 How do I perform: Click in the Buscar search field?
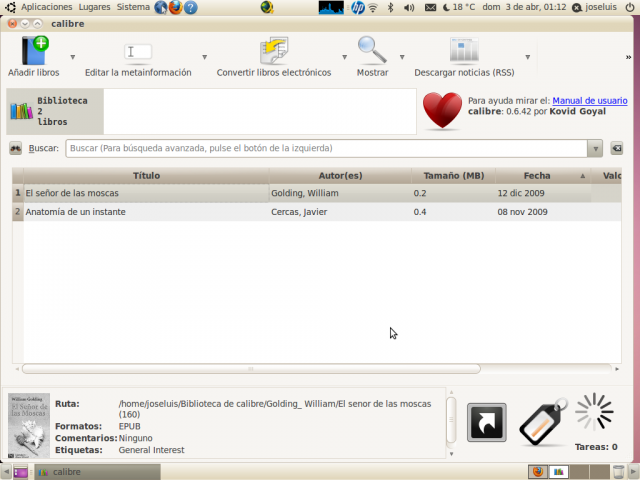click(326, 148)
